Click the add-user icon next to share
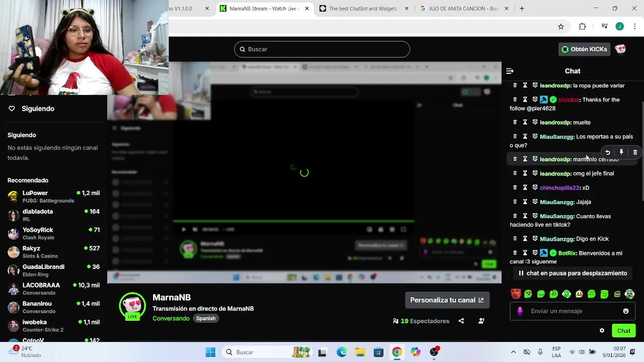 (x=481, y=321)
